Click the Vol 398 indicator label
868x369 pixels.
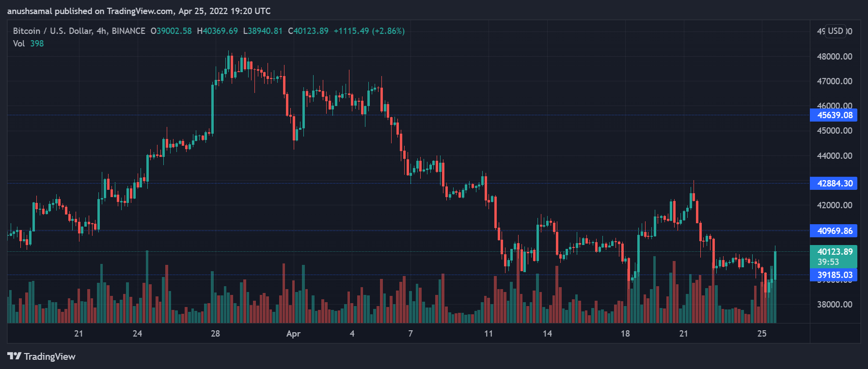(x=28, y=44)
